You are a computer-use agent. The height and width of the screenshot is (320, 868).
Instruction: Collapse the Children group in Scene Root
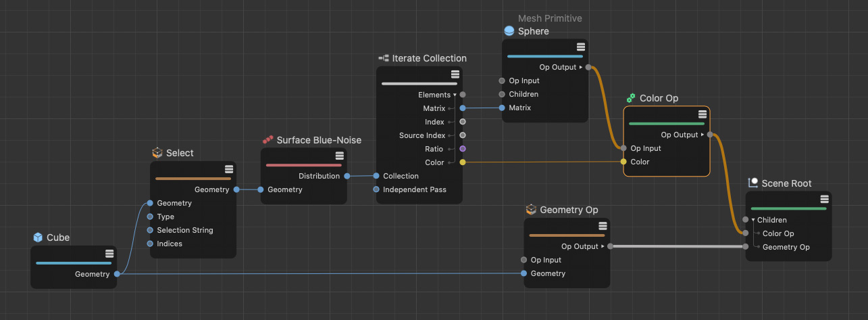[753, 220]
